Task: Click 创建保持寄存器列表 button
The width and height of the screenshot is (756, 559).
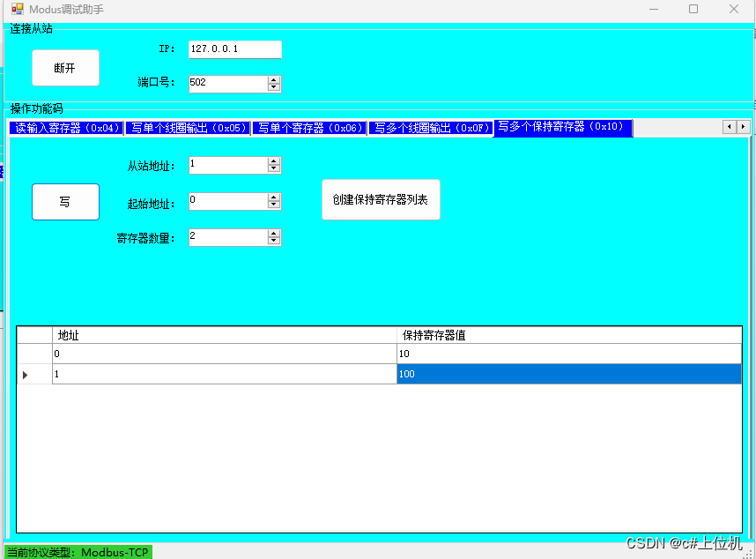Action: coord(381,199)
